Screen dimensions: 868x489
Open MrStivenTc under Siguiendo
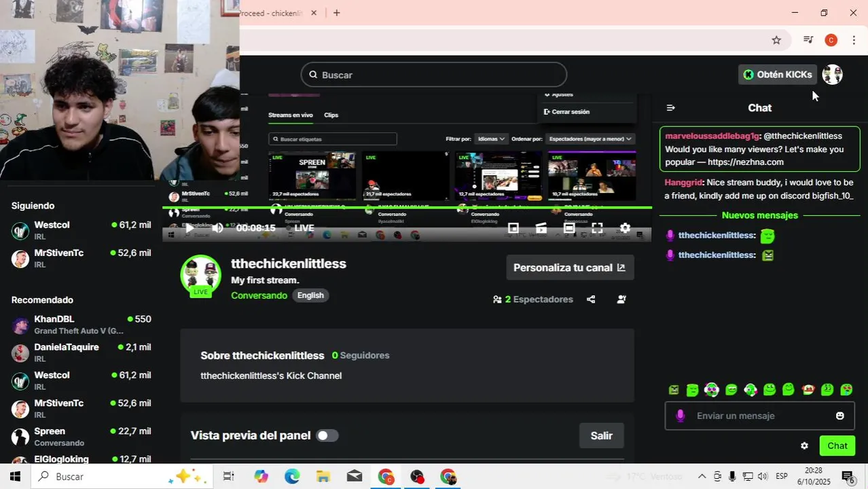coord(81,259)
